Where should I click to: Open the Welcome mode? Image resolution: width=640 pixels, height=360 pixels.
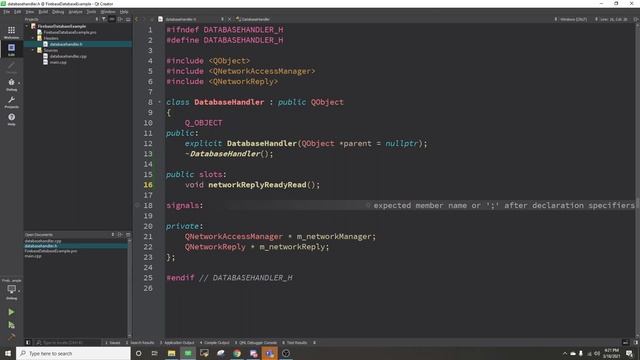pyautogui.click(x=11, y=32)
